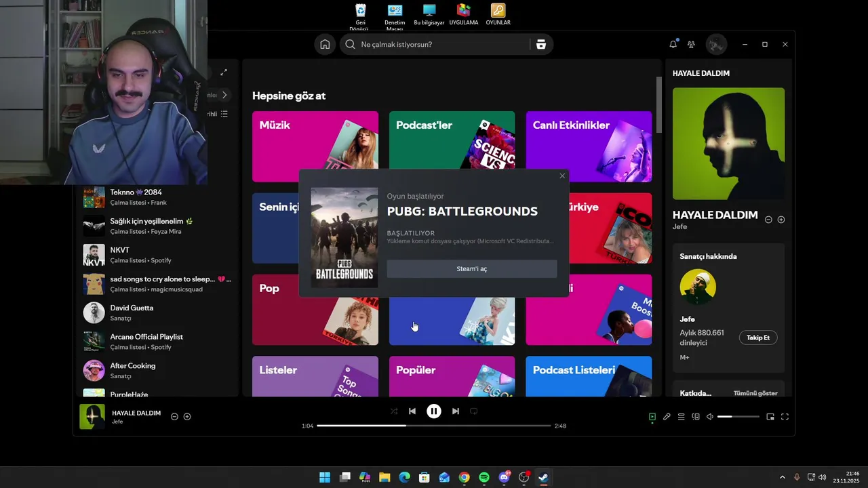Open Connect to a device icon
This screenshot has height=488, width=868.
coord(696,417)
